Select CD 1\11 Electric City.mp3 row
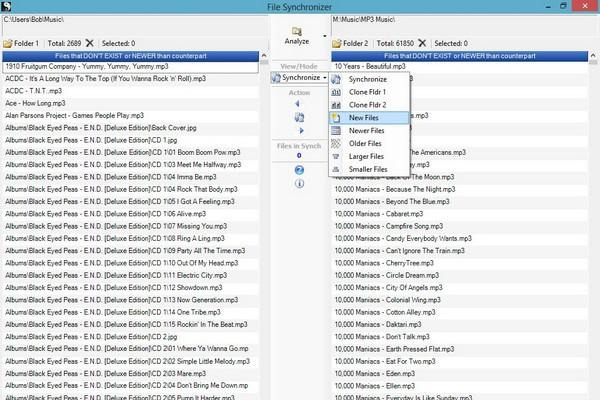This screenshot has width=600, height=400. point(130,275)
